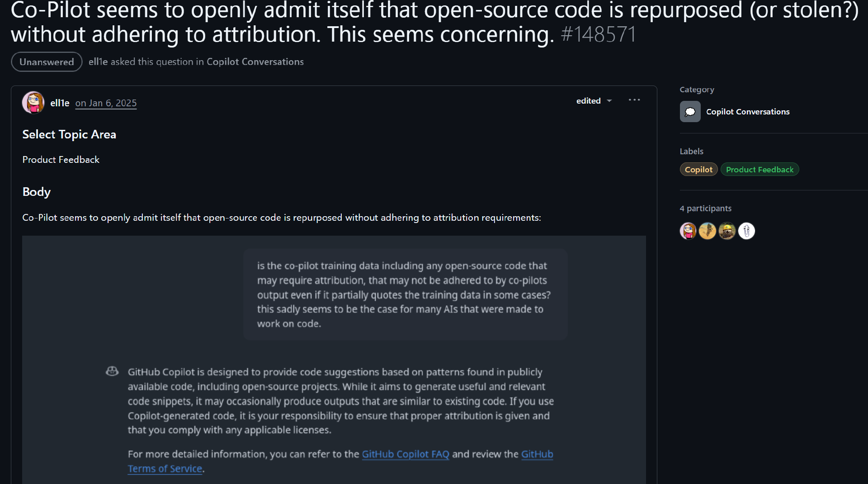
Task: Click the fourth participant avatar in the sidebar
Action: point(746,231)
